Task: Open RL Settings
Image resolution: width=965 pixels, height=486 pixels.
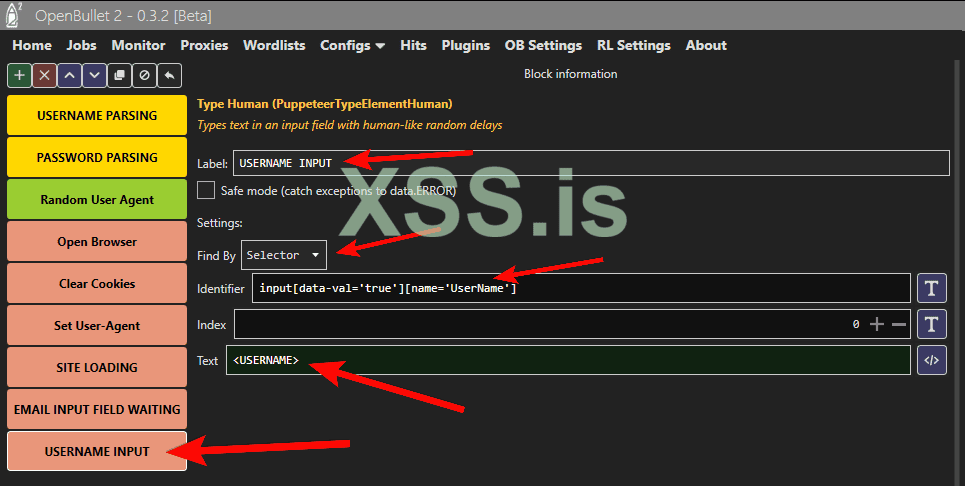Action: coord(634,46)
